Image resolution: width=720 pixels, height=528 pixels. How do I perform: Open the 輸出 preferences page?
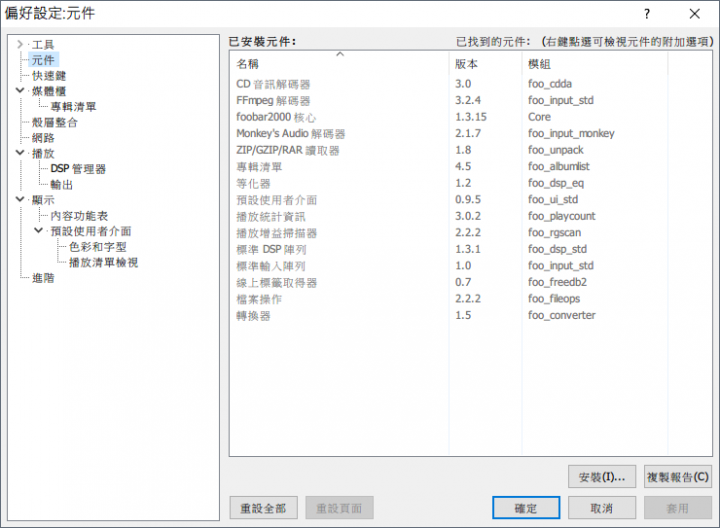62,185
